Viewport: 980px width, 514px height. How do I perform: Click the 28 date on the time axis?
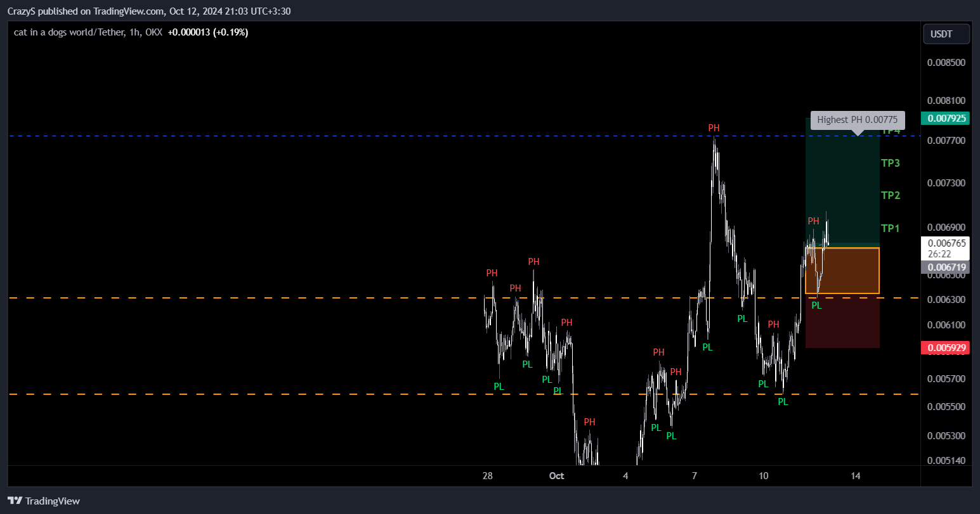click(x=487, y=476)
